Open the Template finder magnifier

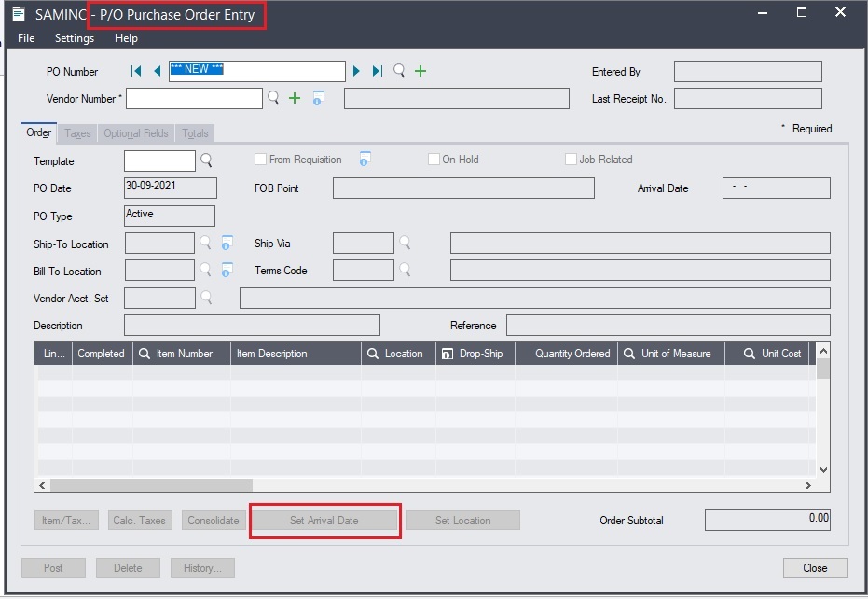(206, 160)
